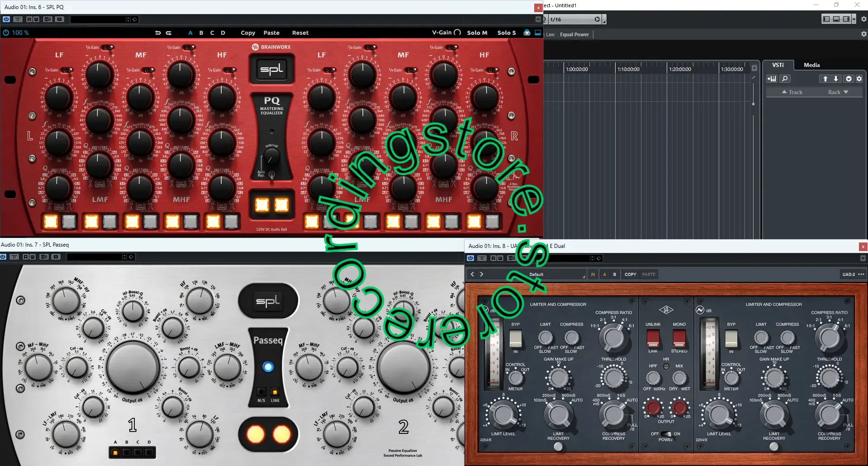The width and height of the screenshot is (868, 466).
Task: Toggle the right zone layout icon in Cubase
Action: [x=846, y=19]
